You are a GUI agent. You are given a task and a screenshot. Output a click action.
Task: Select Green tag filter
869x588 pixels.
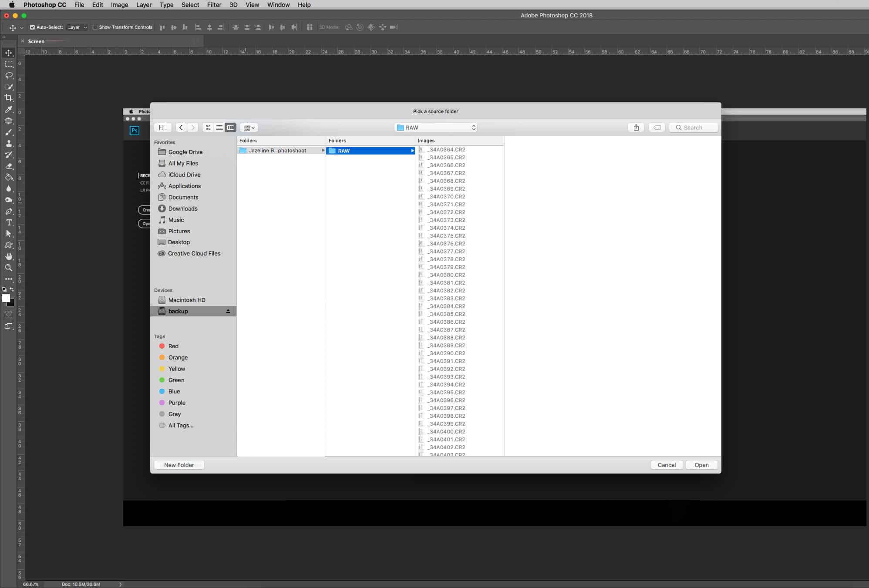(x=176, y=380)
